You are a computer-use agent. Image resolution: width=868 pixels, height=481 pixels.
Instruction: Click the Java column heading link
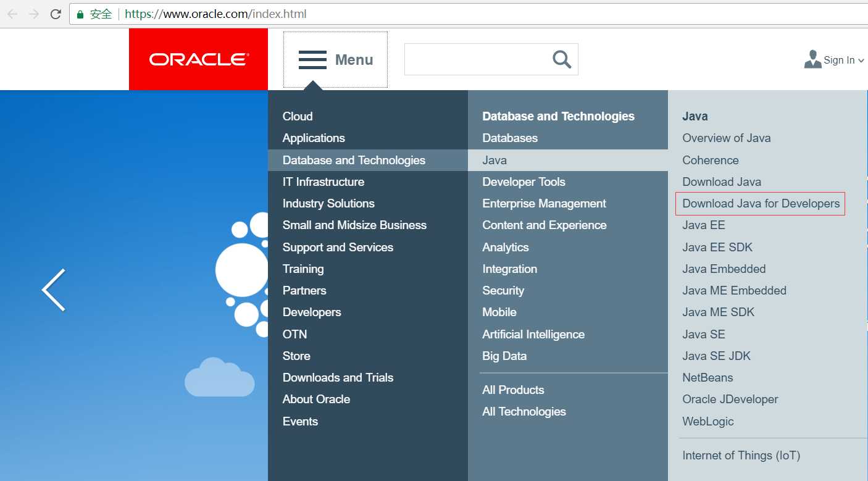695,116
